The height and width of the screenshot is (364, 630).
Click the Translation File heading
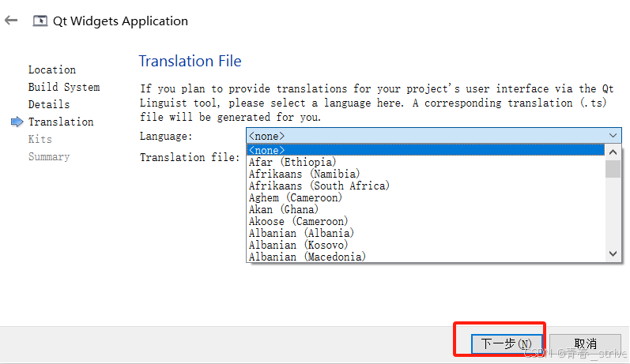coord(190,61)
